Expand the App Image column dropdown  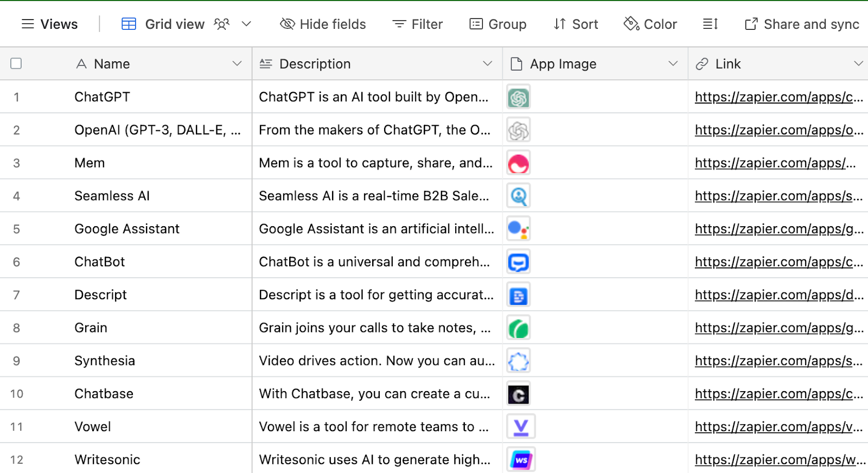click(673, 63)
